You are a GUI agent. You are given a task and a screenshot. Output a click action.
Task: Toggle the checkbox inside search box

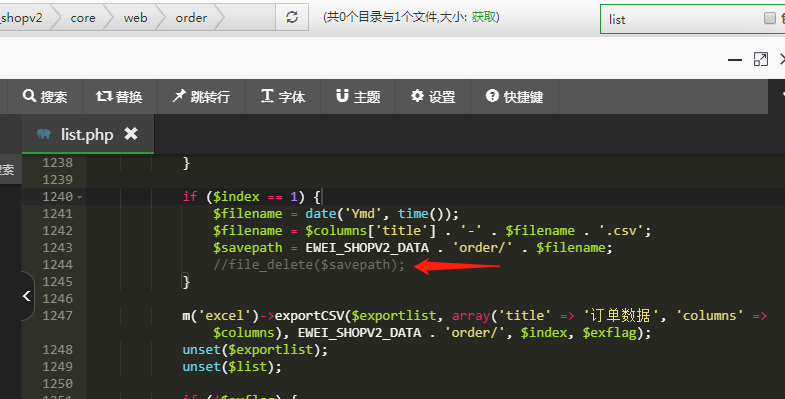[769, 19]
